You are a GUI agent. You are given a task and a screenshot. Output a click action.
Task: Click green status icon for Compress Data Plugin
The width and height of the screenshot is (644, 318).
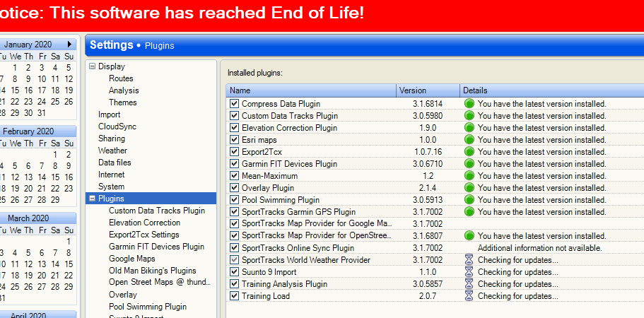tap(469, 104)
